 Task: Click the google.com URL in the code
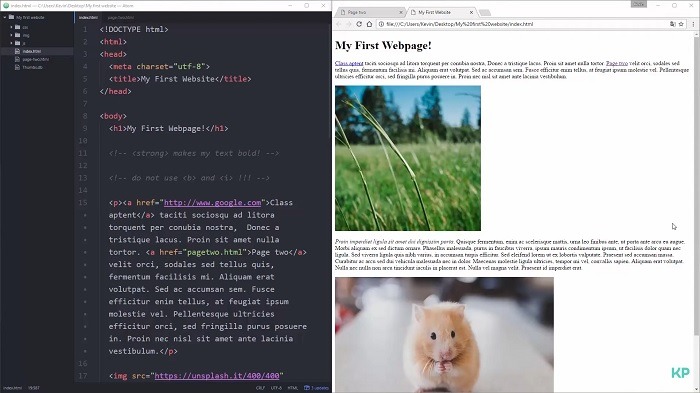tap(212, 203)
